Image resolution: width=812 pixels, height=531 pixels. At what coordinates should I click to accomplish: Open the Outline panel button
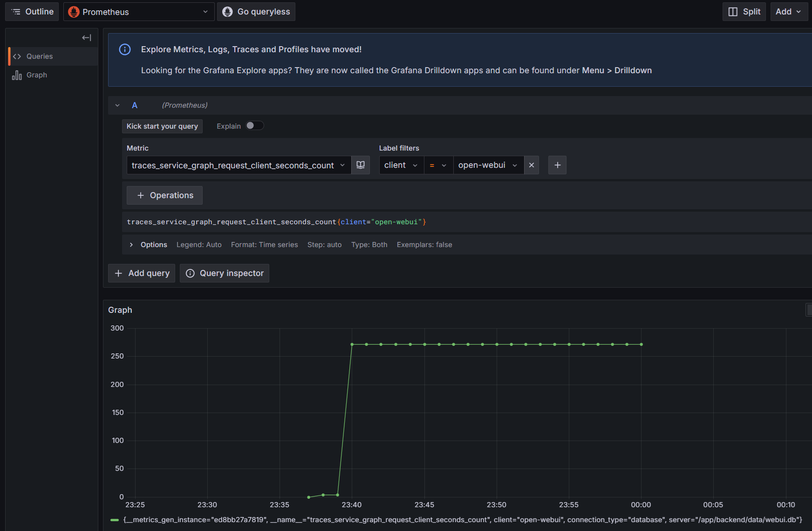point(32,12)
